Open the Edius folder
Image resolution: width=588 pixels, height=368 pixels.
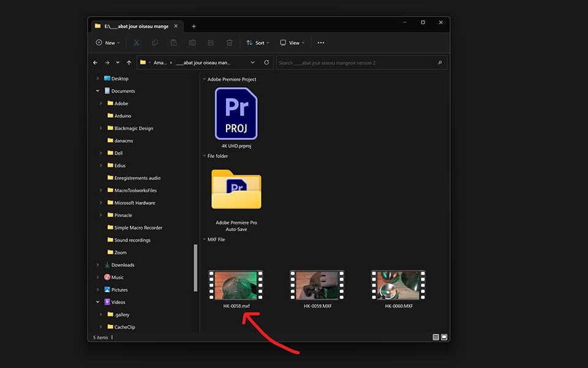pos(120,165)
